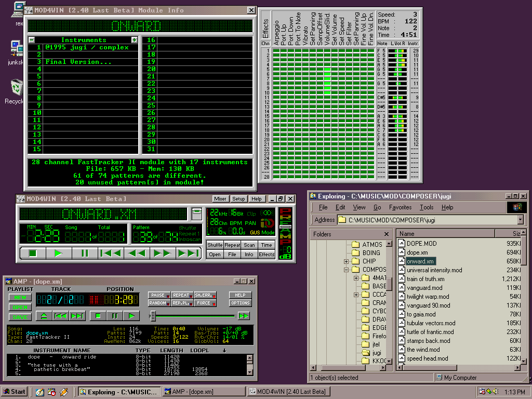Adjust the PREAMP slider handle
This screenshot has height=399, width=532.
pos(285,227)
